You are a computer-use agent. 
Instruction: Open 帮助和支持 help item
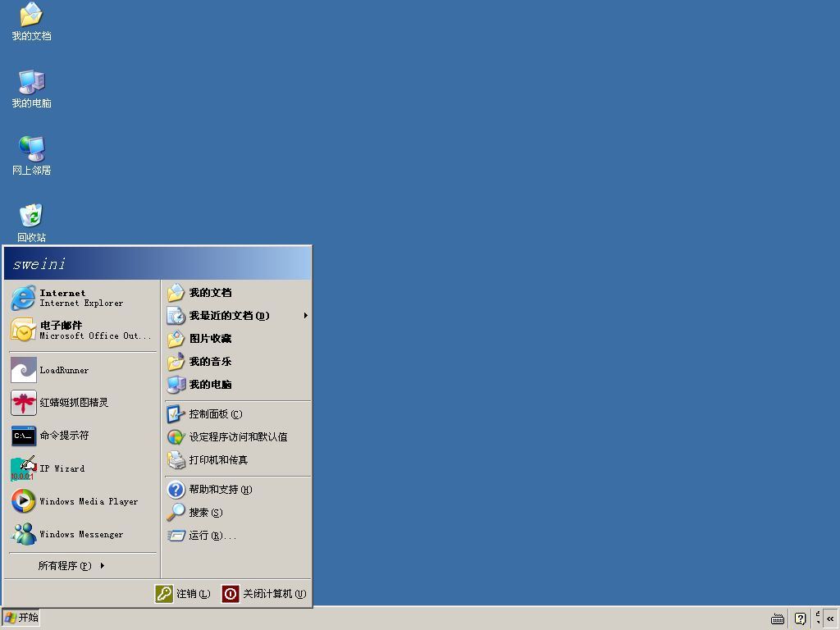click(237, 490)
